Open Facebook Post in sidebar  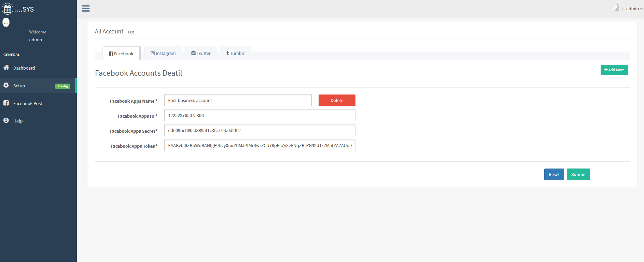[38, 103]
